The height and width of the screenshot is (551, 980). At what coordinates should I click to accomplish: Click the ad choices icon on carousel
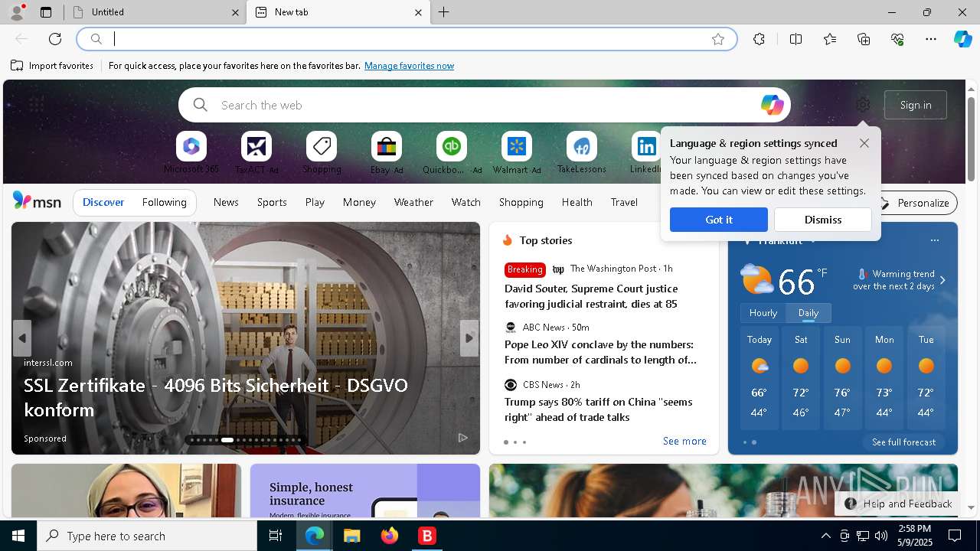(462, 438)
